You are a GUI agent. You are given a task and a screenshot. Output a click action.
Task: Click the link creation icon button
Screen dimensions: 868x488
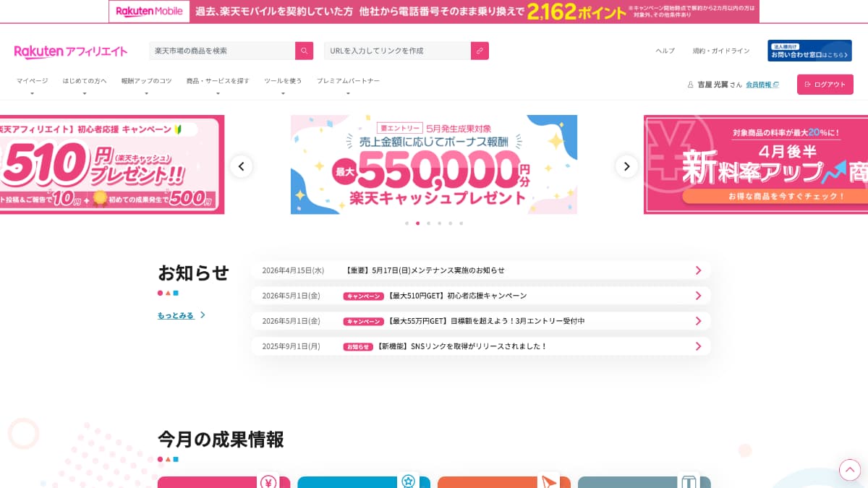[480, 51]
